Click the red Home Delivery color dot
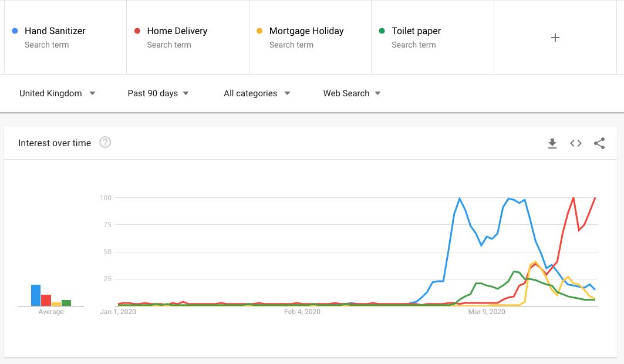Screen dimensions: 624x364 pyautogui.click(x=137, y=31)
